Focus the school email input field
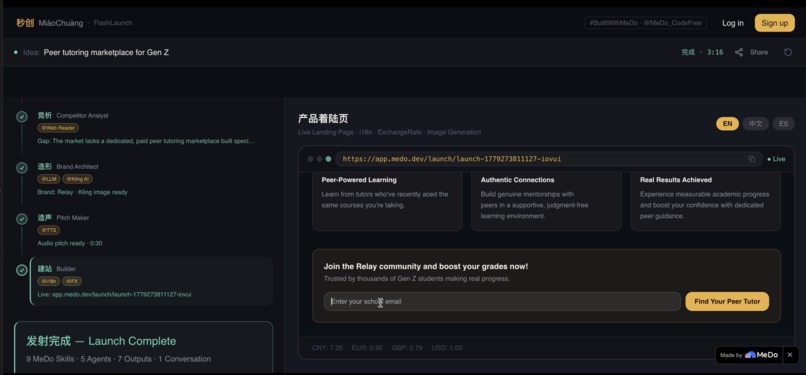The height and width of the screenshot is (375, 806). click(502, 302)
